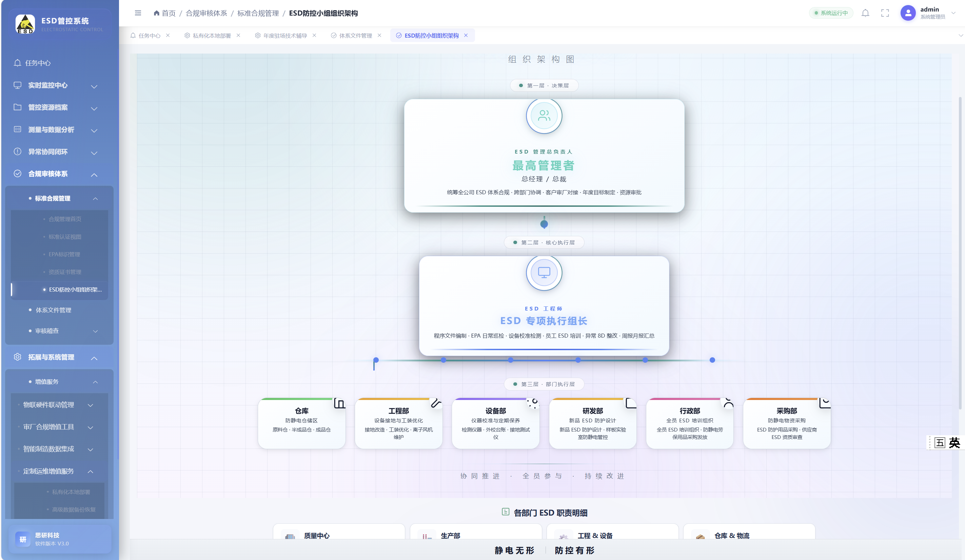The width and height of the screenshot is (965, 560).
Task: Click the document icon beside 各部门 ESD 职责明细
Action: pyautogui.click(x=506, y=512)
